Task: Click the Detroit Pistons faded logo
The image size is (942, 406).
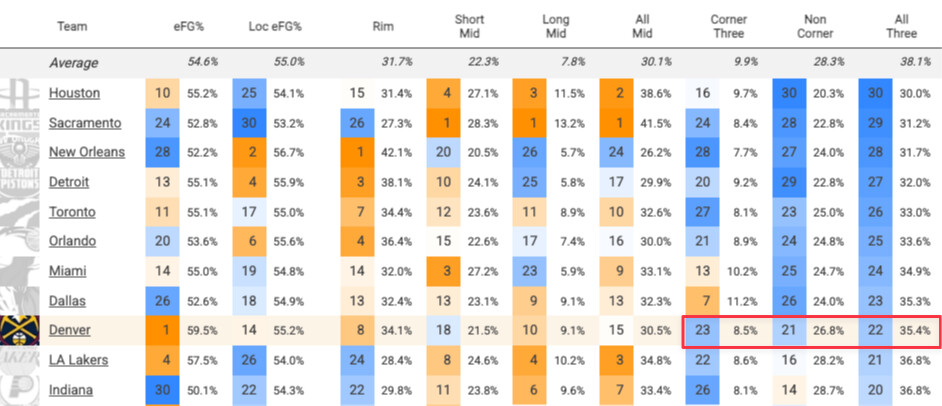Action: (19, 182)
